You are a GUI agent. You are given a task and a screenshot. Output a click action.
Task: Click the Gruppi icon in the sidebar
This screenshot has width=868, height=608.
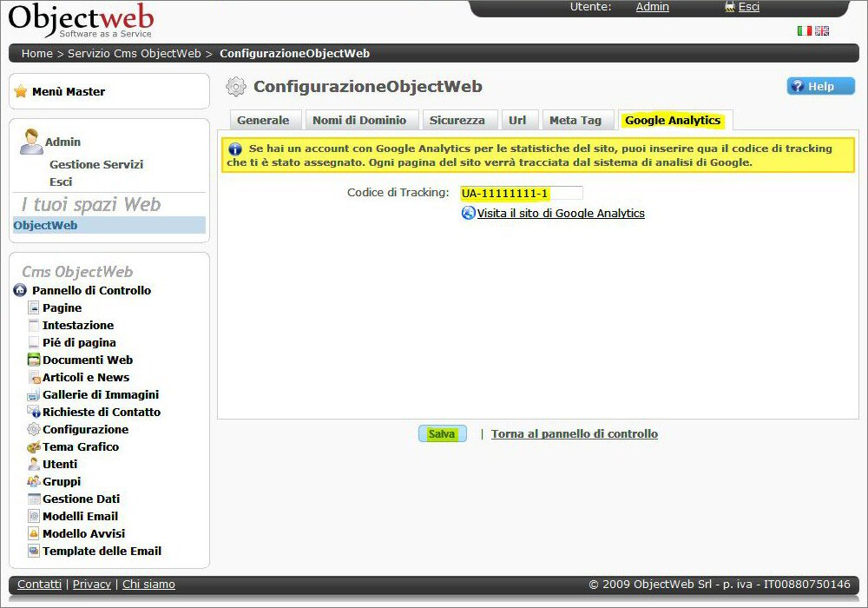tap(34, 481)
